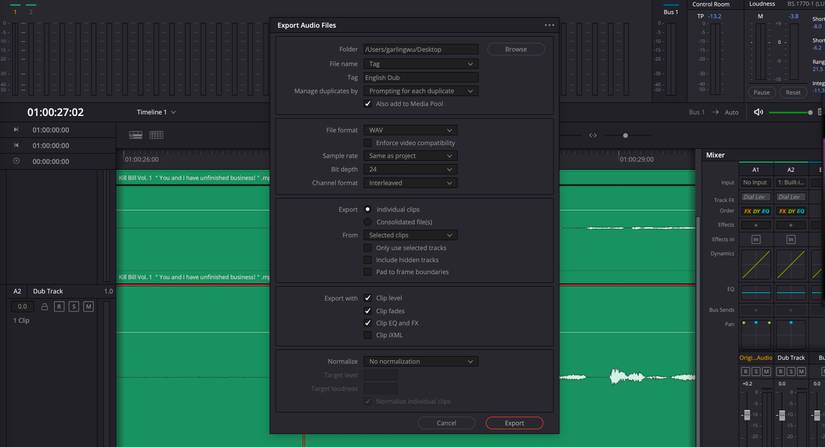The width and height of the screenshot is (825, 447).
Task: Click the Pause button in Loudness meter
Action: pos(761,92)
